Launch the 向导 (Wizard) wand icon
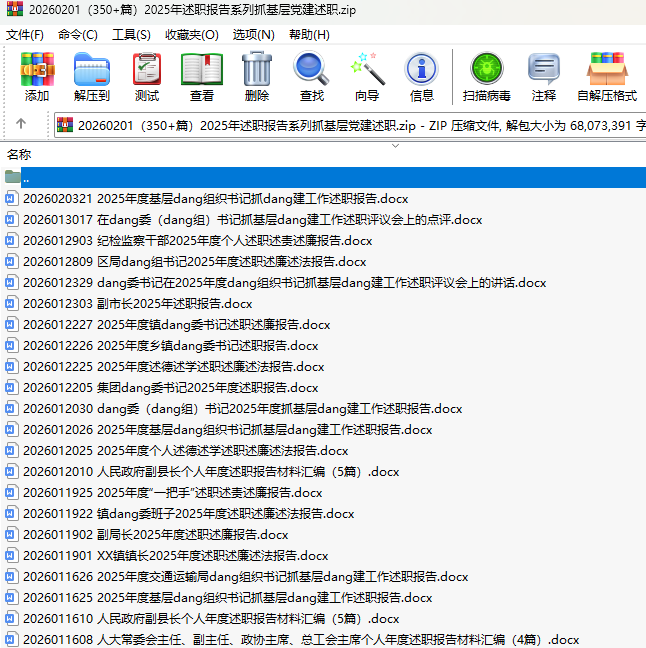The image size is (646, 648). click(x=367, y=77)
